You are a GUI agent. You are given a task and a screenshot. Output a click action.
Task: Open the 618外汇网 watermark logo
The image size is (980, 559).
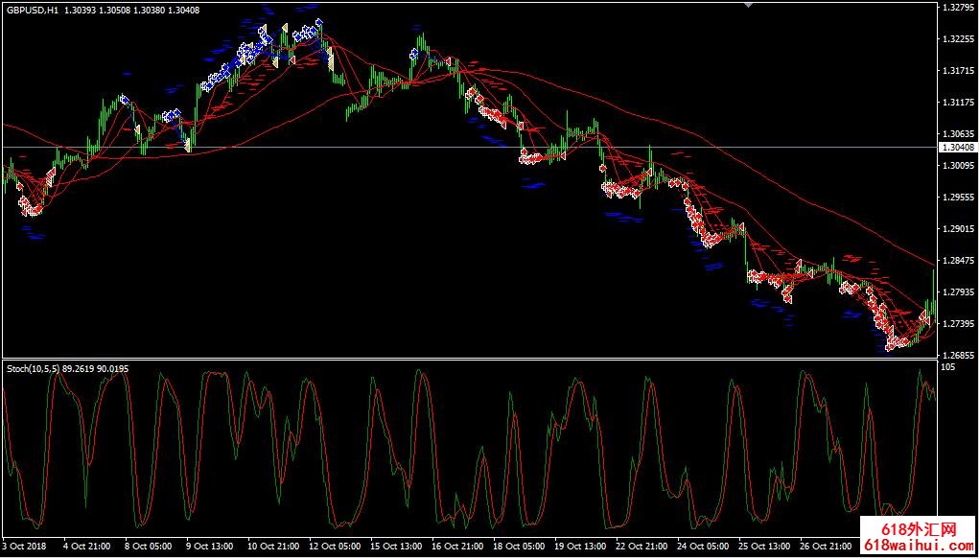click(919, 530)
